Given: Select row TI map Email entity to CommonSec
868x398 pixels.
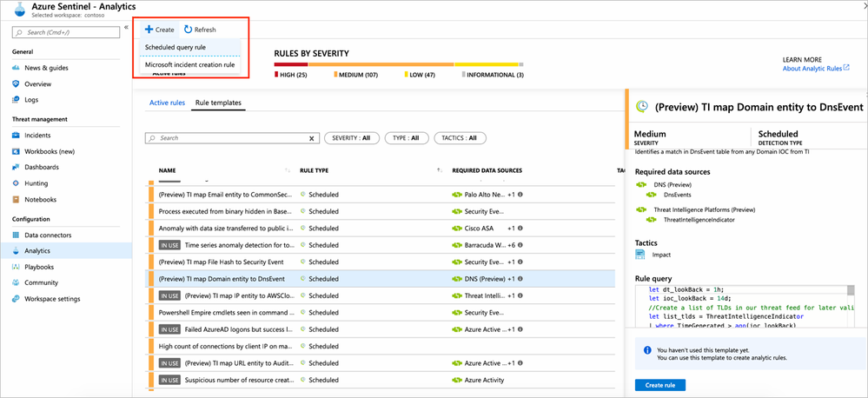Looking at the screenshot, I should pos(380,195).
